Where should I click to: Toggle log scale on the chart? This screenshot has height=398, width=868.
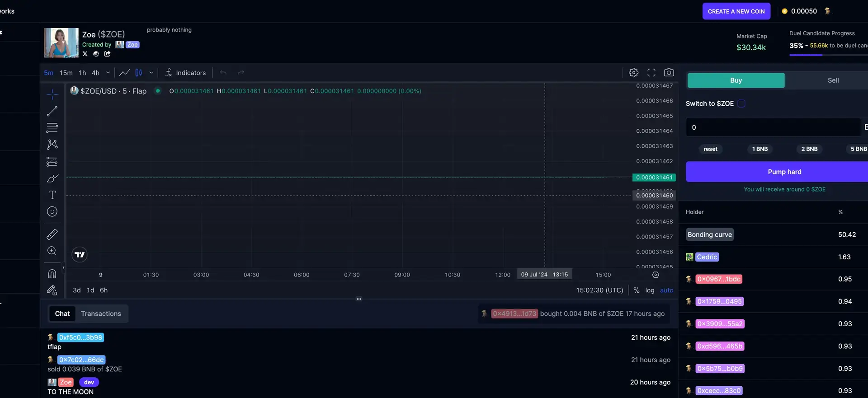pos(649,290)
